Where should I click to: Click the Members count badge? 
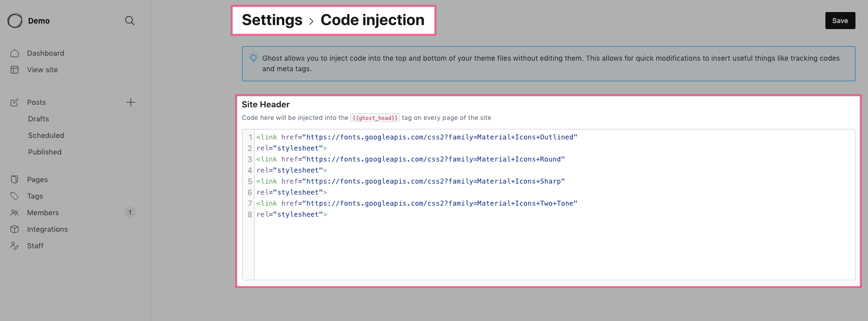pos(130,213)
